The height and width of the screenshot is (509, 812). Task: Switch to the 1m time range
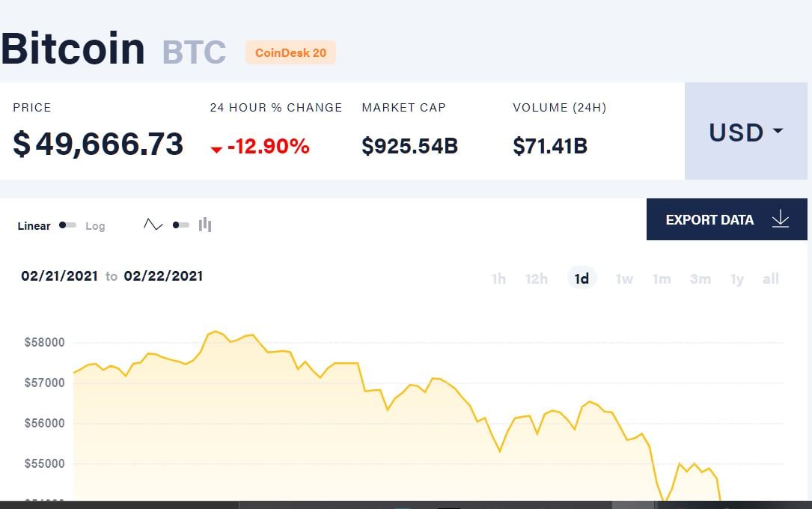(662, 279)
